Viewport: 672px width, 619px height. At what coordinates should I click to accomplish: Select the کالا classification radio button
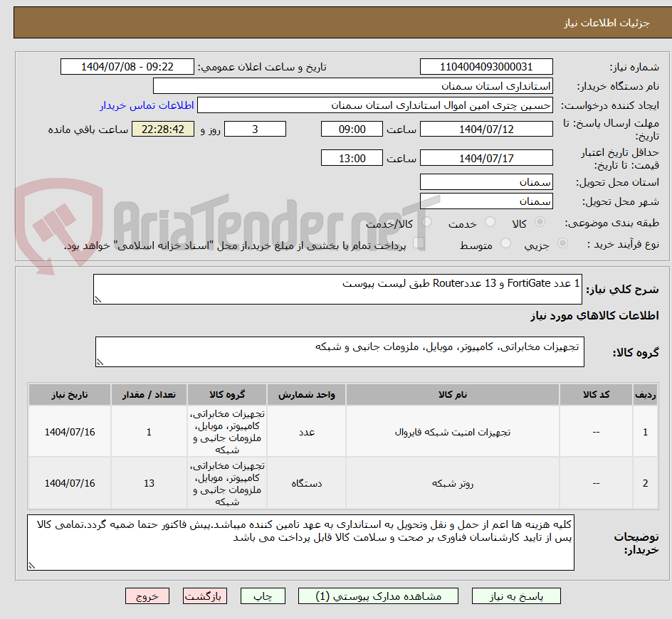pyautogui.click(x=540, y=222)
